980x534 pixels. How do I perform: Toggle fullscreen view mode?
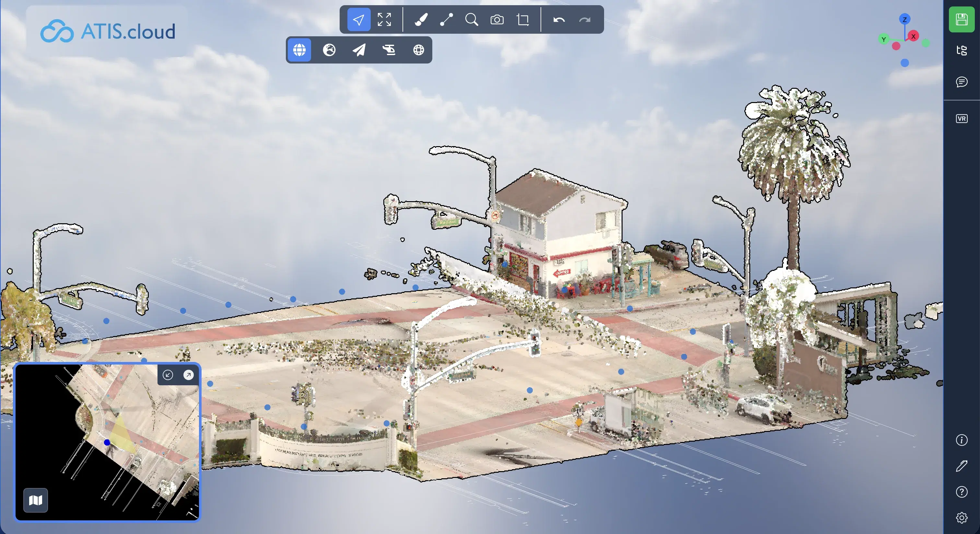tap(385, 20)
